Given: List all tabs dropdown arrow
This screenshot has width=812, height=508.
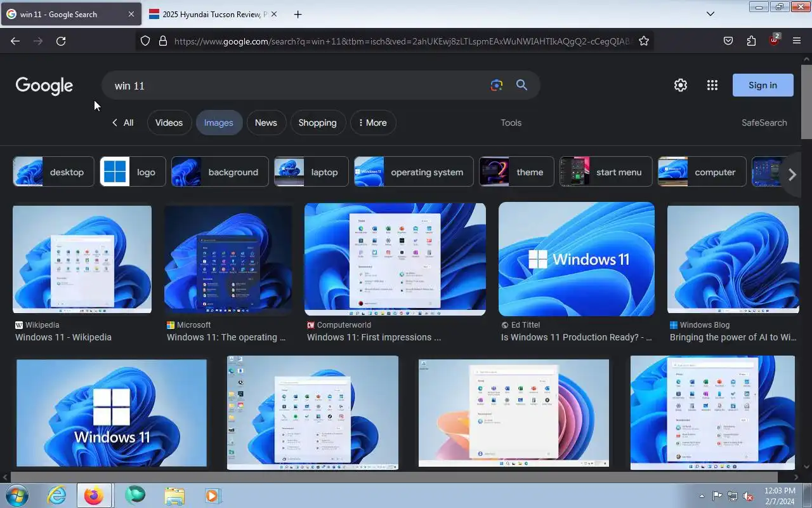Looking at the screenshot, I should pos(710,14).
